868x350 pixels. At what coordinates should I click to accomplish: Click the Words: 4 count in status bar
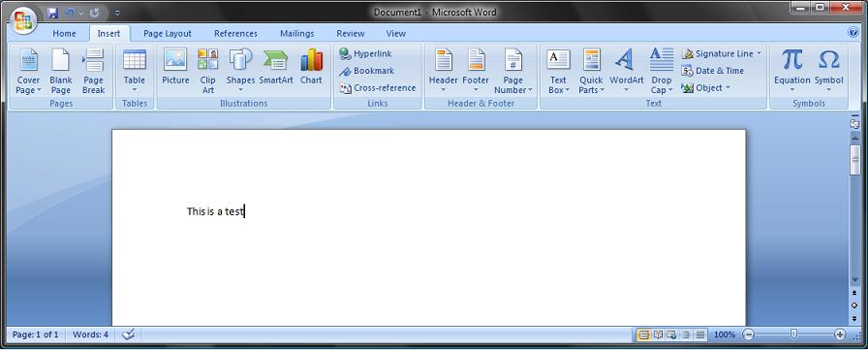(91, 334)
